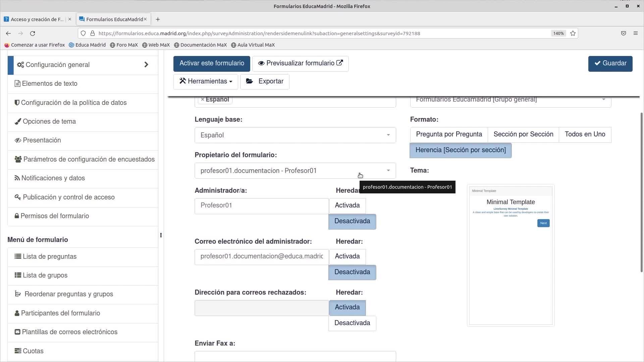This screenshot has height=362, width=644.
Task: Set email inherit to Activada
Action: tap(347, 256)
